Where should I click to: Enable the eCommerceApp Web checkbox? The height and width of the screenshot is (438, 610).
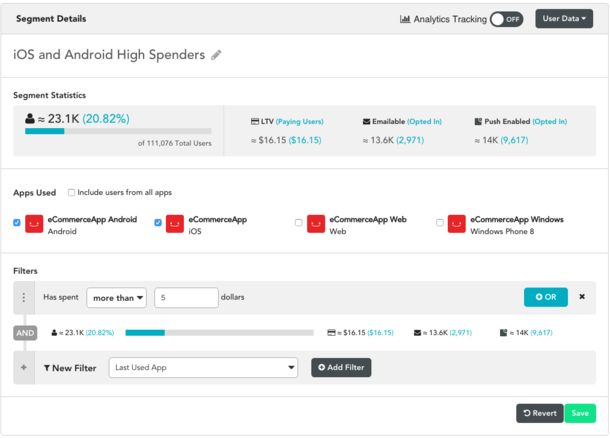(299, 223)
